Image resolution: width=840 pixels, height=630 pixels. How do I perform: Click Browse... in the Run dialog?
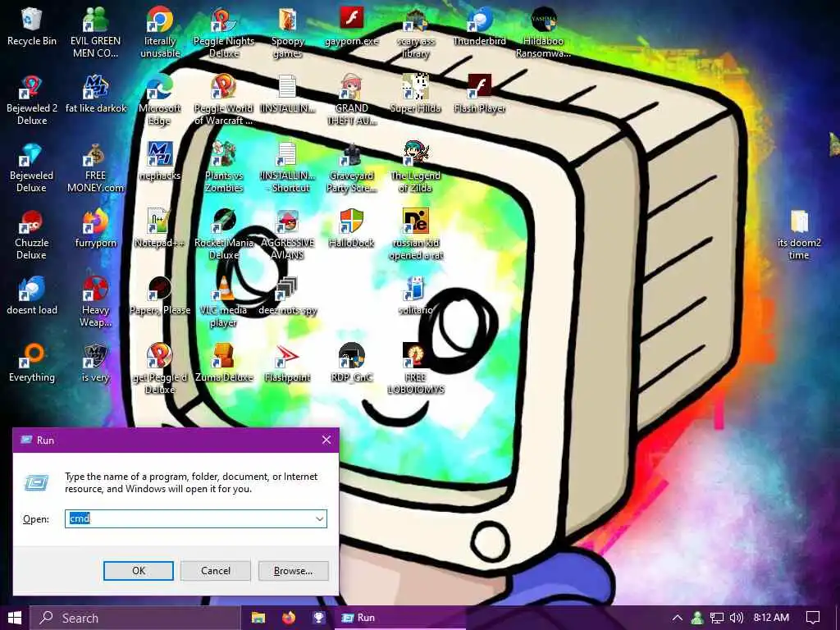[293, 571]
